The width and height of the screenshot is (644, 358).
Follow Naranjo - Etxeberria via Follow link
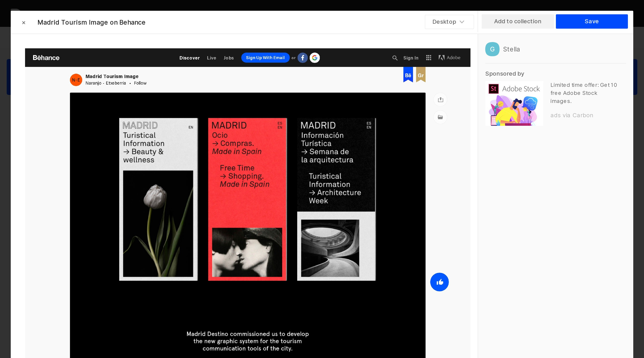pyautogui.click(x=140, y=83)
